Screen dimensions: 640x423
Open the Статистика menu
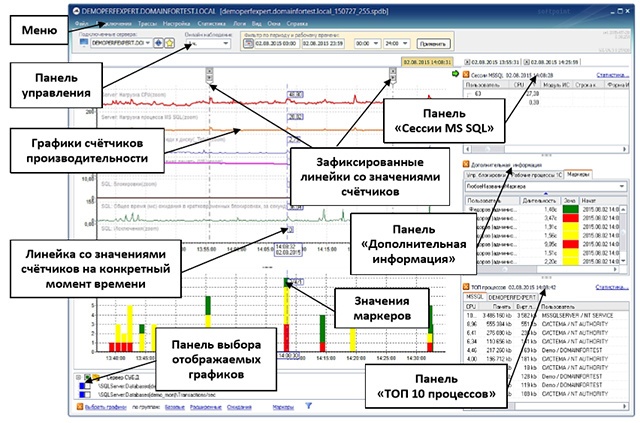coord(211,24)
